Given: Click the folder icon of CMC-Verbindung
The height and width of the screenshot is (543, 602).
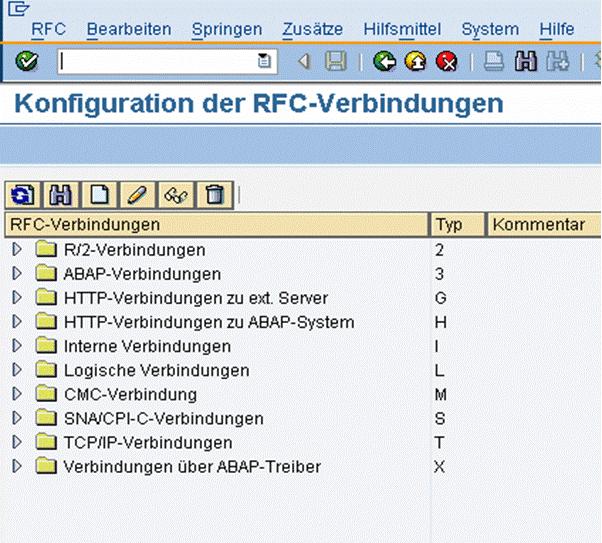Looking at the screenshot, I should click(x=46, y=393).
